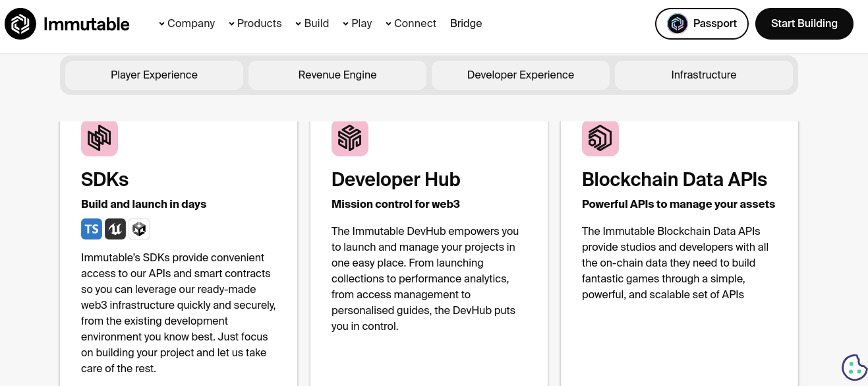This screenshot has height=386, width=868.
Task: Select the Unreal Engine SDK badge
Action: pos(115,229)
